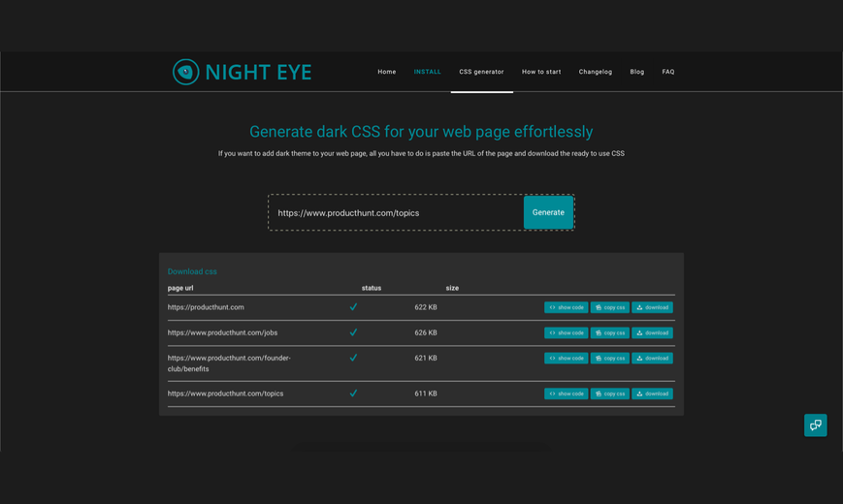The width and height of the screenshot is (843, 504).
Task: Open the Home menu item
Action: (386, 72)
